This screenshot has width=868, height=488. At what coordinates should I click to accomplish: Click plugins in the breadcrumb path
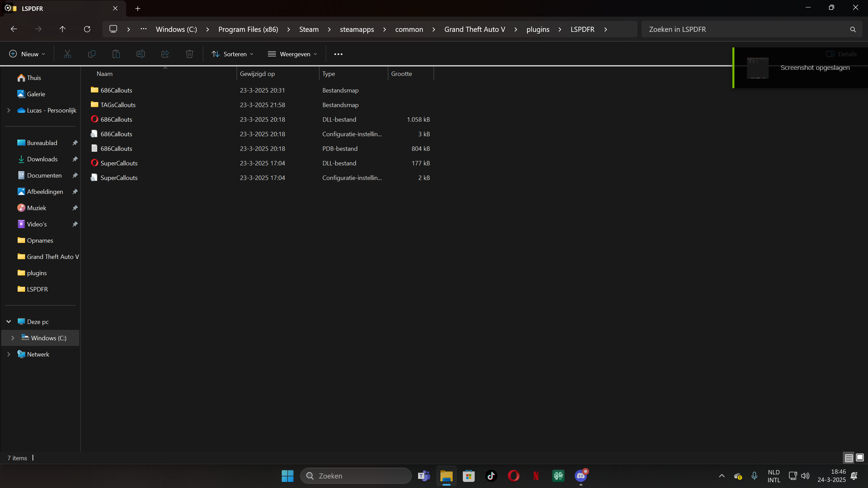pyautogui.click(x=538, y=29)
